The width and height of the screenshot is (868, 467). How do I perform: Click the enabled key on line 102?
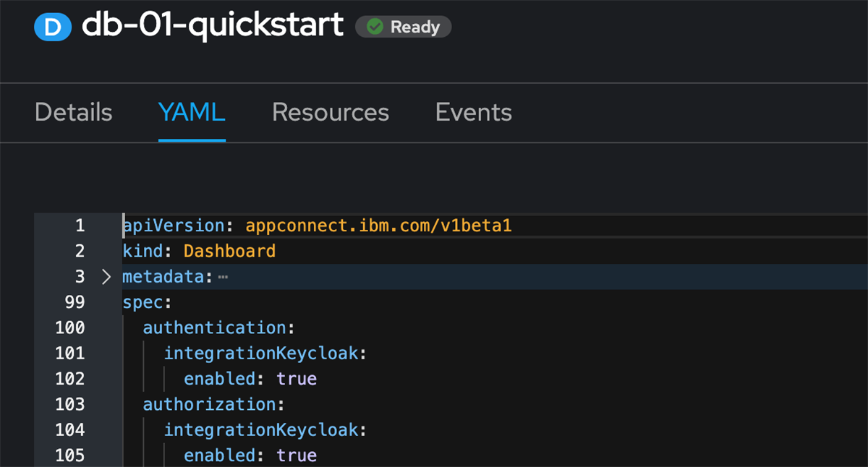pos(220,379)
